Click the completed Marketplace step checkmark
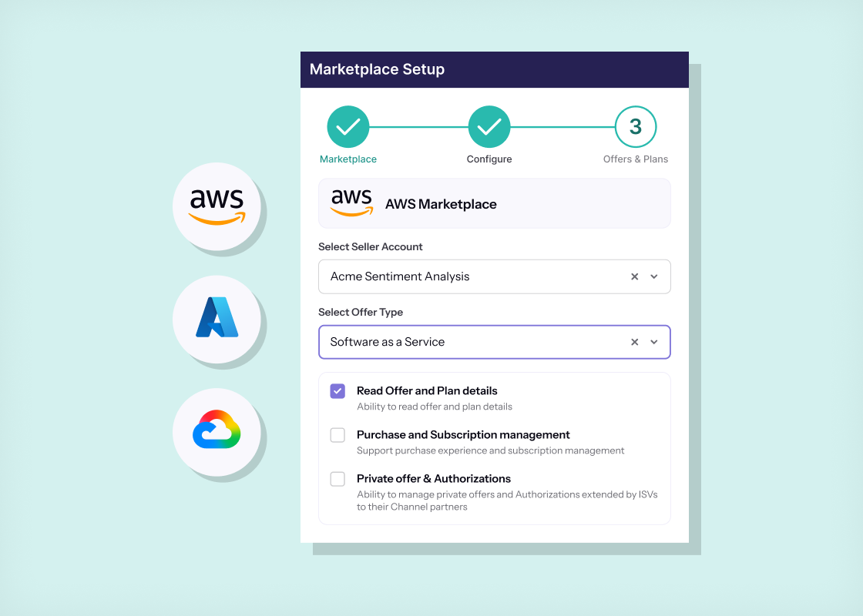The height and width of the screenshot is (616, 863). click(x=348, y=127)
